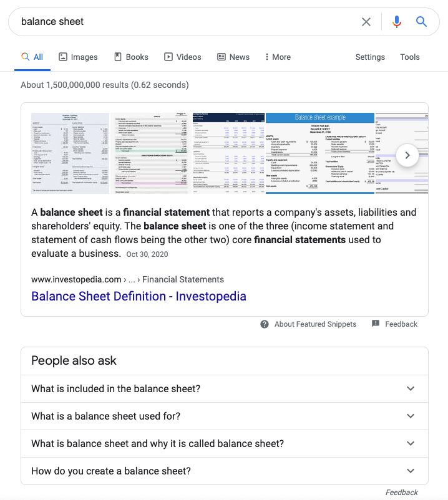Viewport: 448px width, 500px height.
Task: Click the Feedback flag icon below the snippet
Action: (376, 324)
